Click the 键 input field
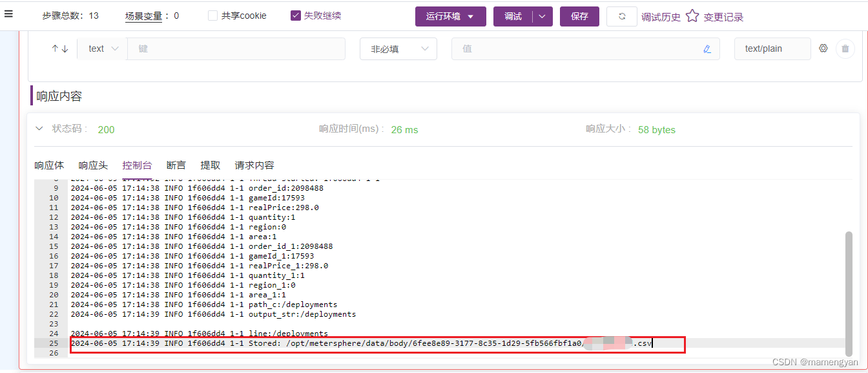Image resolution: width=868 pixels, height=373 pixels. 236,48
